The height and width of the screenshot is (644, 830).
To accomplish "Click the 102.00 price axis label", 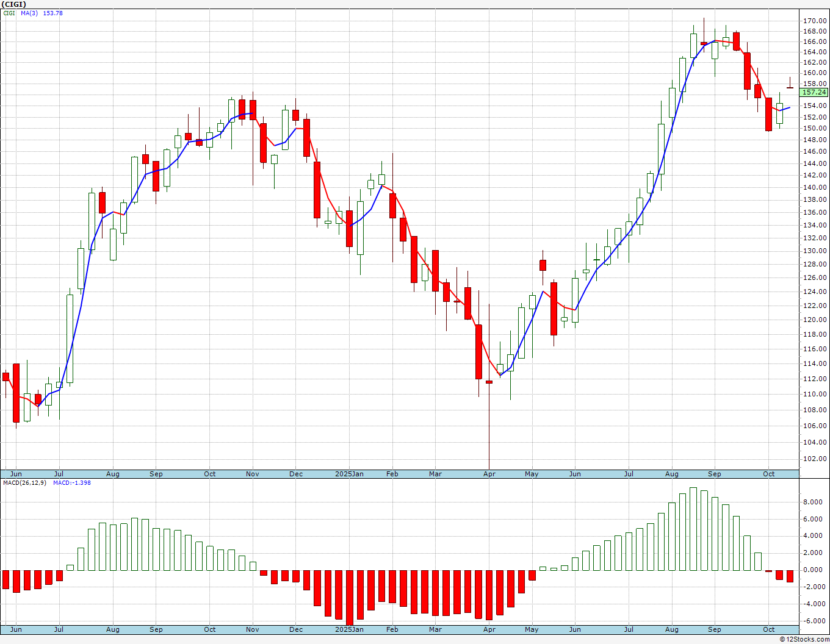I will tap(815, 459).
